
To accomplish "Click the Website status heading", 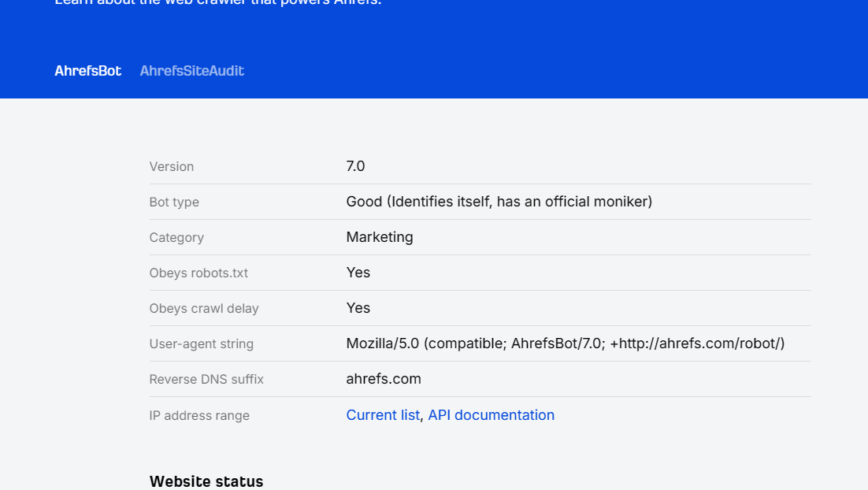I will [x=206, y=481].
